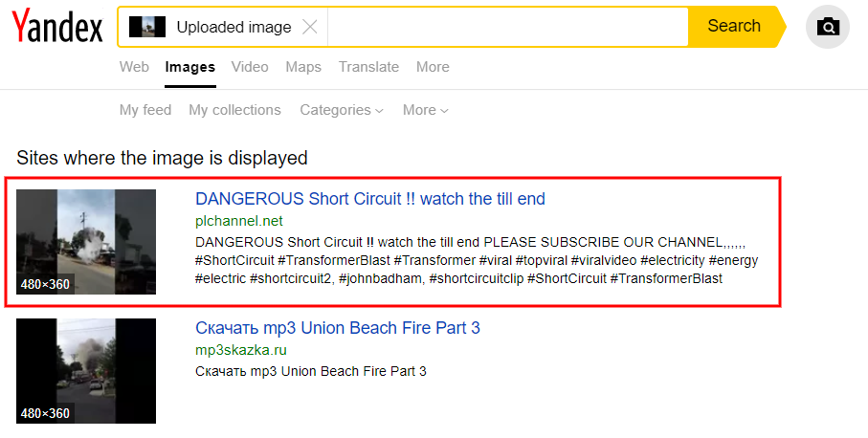Switch to the Web tab
Screen dimensions: 868x438
pyautogui.click(x=134, y=67)
